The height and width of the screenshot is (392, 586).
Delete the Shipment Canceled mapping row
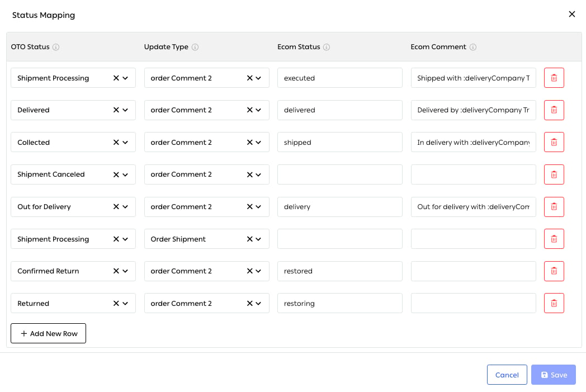point(554,174)
